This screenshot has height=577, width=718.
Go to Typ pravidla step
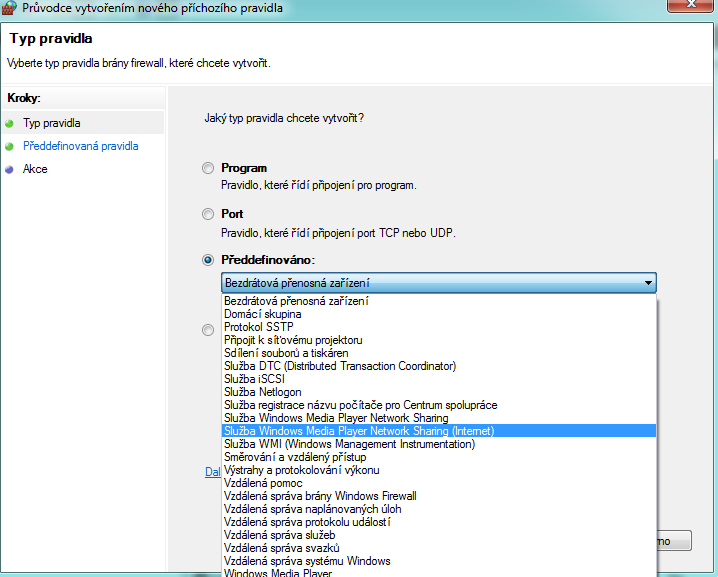pyautogui.click(x=52, y=123)
